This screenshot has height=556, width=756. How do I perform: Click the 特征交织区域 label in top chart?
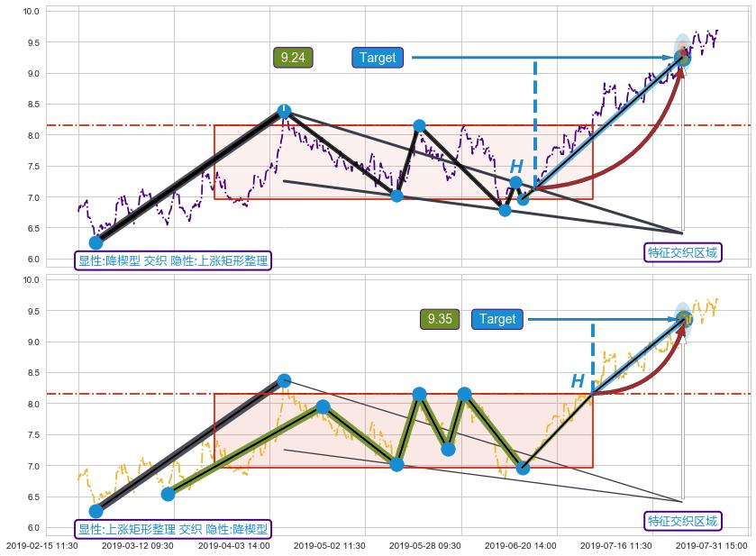683,252
